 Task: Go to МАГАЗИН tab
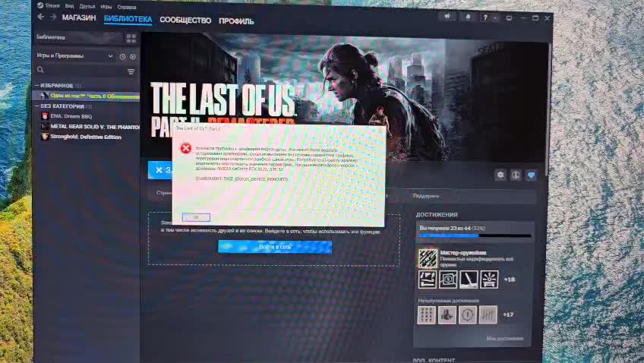pos(79,17)
